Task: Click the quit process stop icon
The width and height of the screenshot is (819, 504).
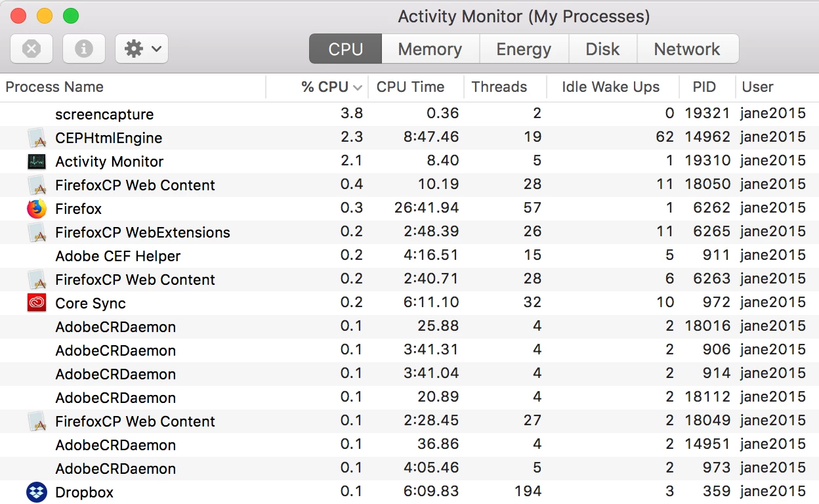Action: point(31,49)
